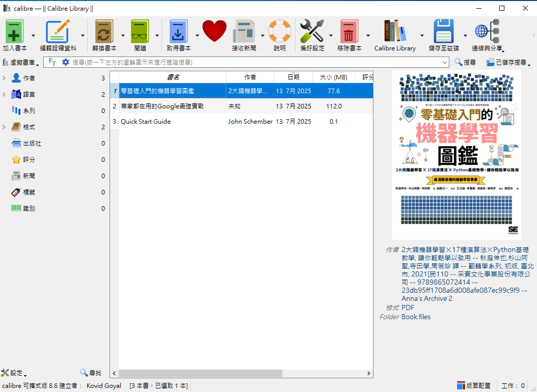
Task: Click horizontal scrollbar left arrow
Action: tap(115, 373)
